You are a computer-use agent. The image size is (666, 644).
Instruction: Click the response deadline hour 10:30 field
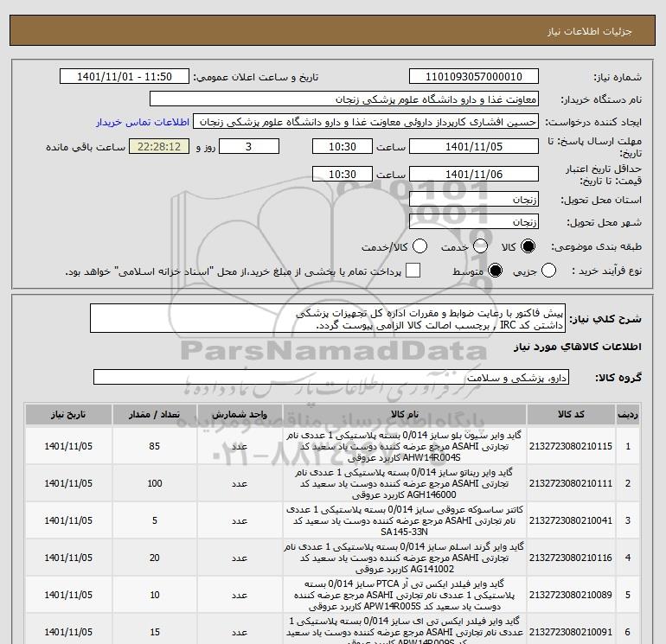(x=343, y=146)
